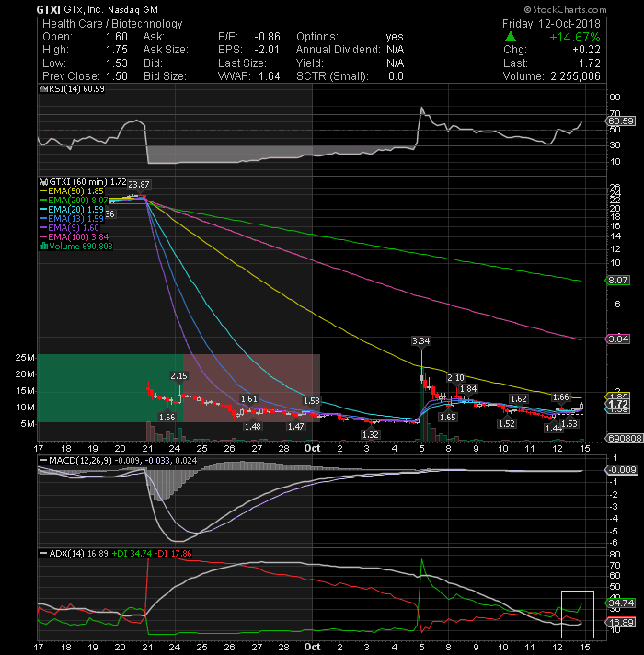Click the High price 1.75
The height and width of the screenshot is (655, 644).
click(x=117, y=50)
